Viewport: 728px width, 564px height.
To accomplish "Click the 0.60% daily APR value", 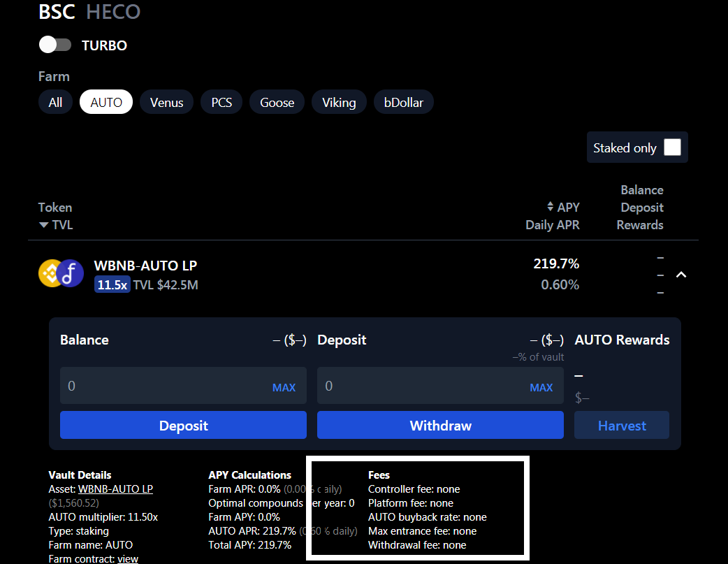I will coord(560,284).
